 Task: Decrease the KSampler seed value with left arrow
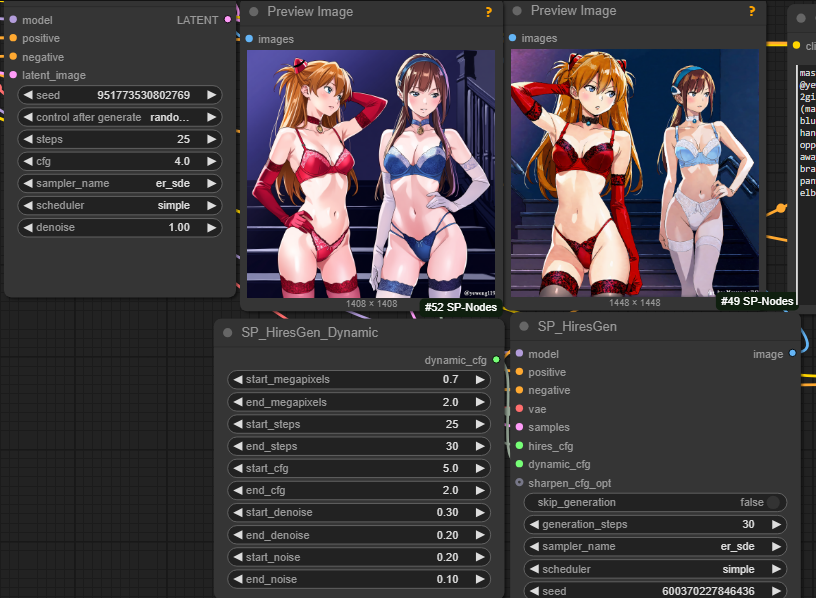point(28,95)
